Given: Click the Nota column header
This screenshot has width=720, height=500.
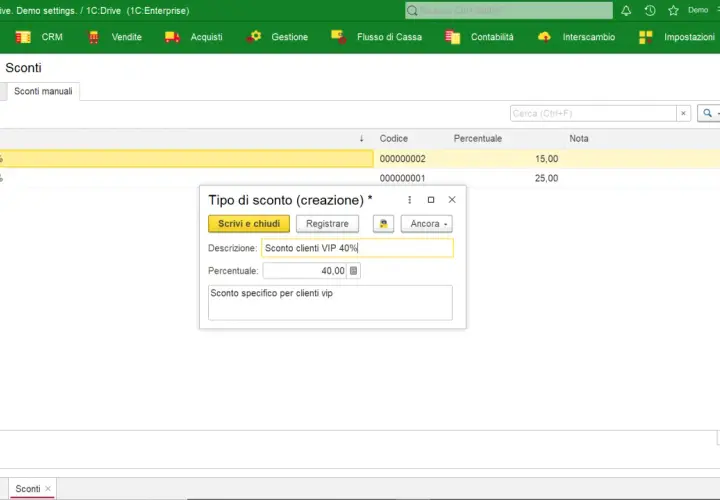Looking at the screenshot, I should 579,139.
